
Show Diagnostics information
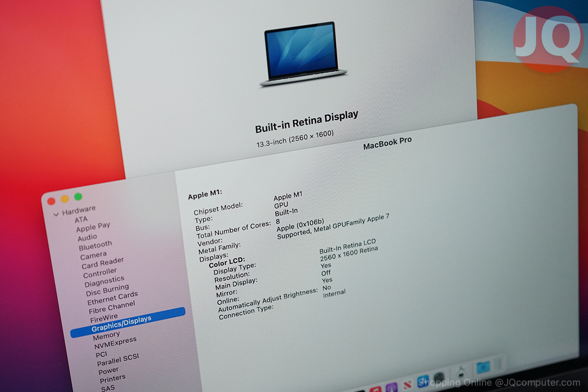(104, 281)
